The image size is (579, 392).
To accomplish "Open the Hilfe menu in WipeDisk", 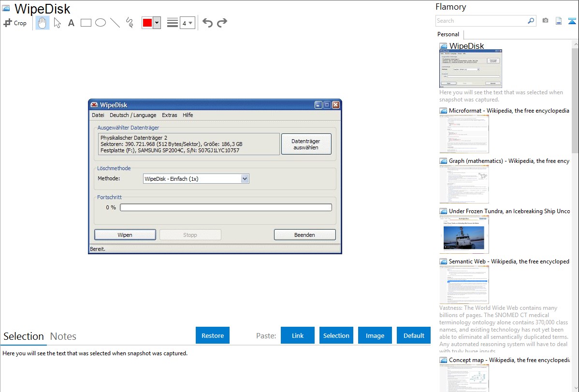I will pos(188,115).
